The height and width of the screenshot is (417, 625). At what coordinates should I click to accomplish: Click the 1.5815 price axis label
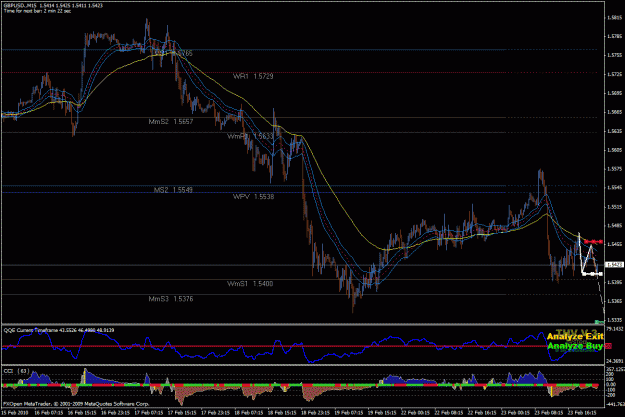click(614, 18)
